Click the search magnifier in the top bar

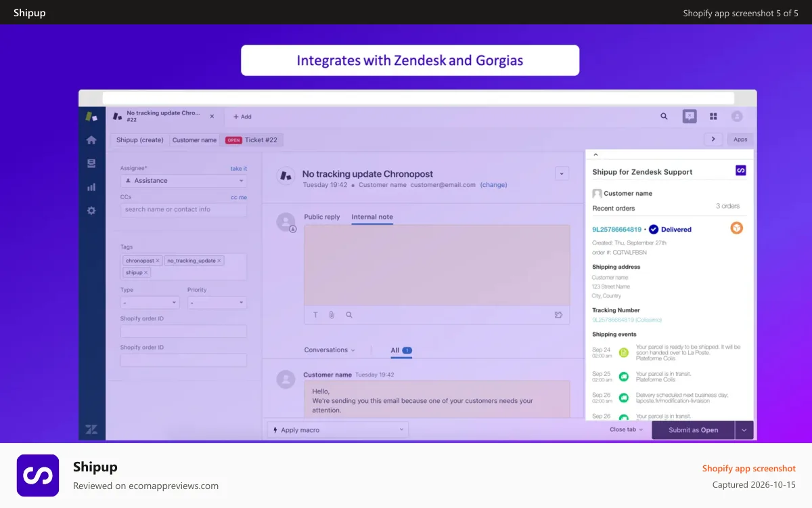pos(664,117)
